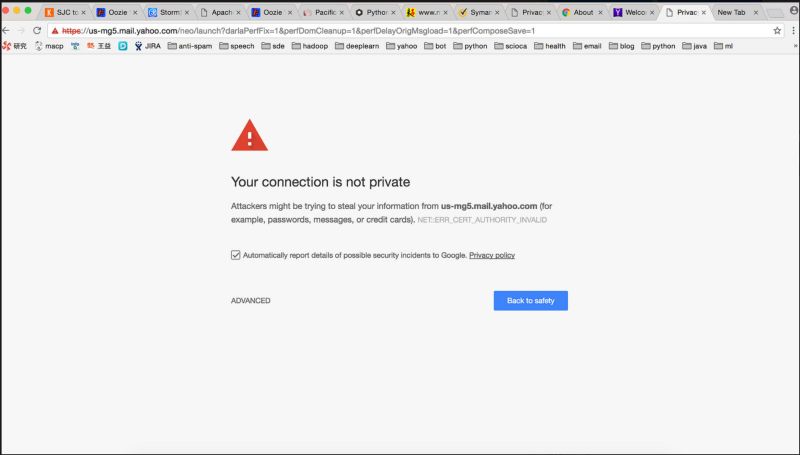Switch to the Yahoo Welcome tab
Image resolution: width=800 pixels, height=455 pixels.
tap(631, 12)
